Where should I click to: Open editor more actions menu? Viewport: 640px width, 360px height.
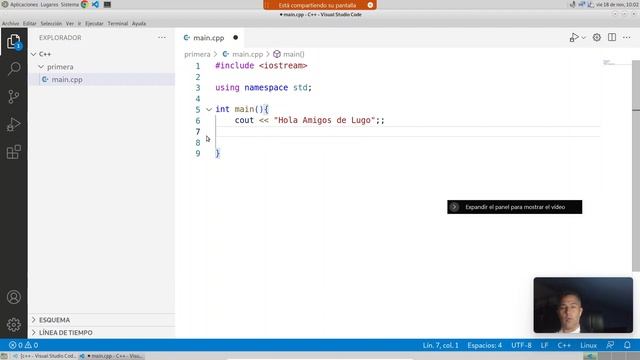point(627,38)
